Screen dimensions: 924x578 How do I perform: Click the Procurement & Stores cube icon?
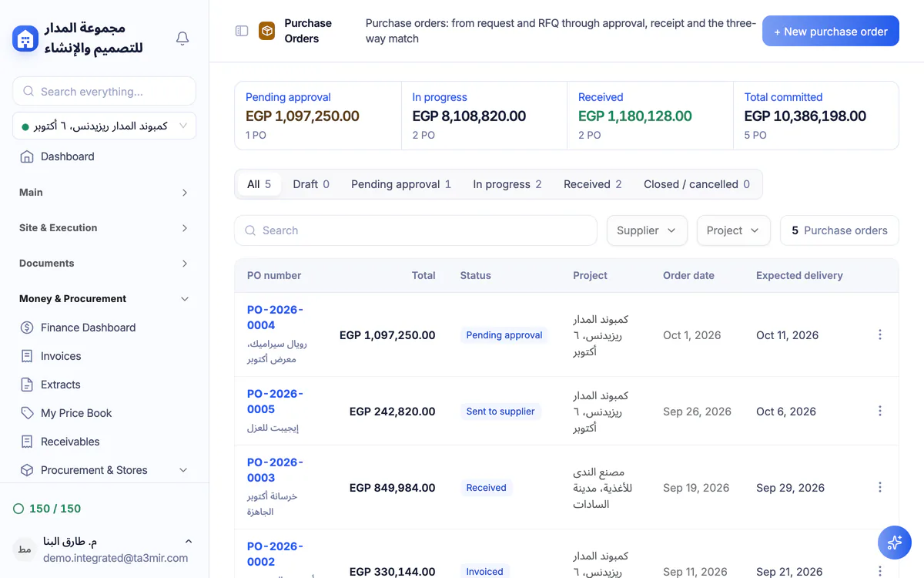27,470
